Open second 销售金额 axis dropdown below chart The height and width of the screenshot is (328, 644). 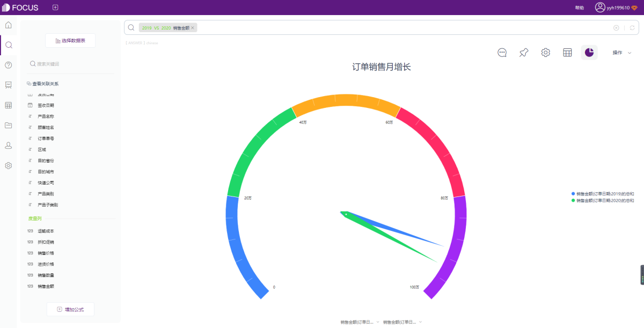(x=402, y=322)
